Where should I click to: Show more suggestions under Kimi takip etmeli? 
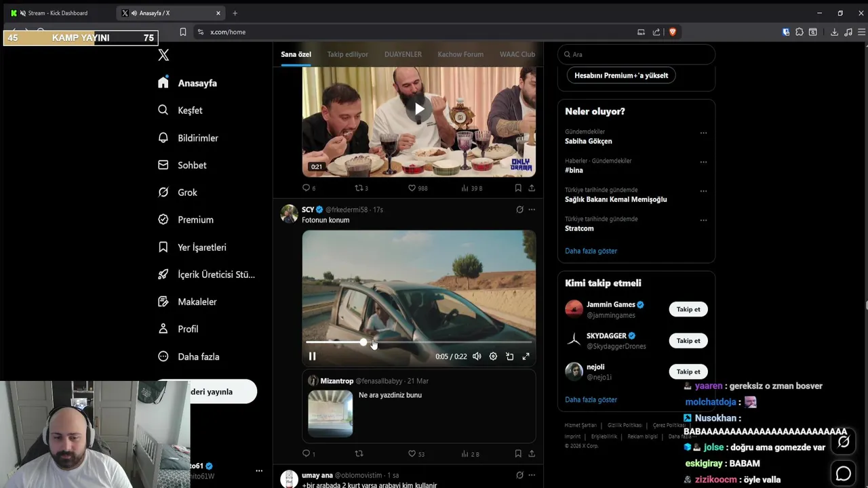(591, 400)
